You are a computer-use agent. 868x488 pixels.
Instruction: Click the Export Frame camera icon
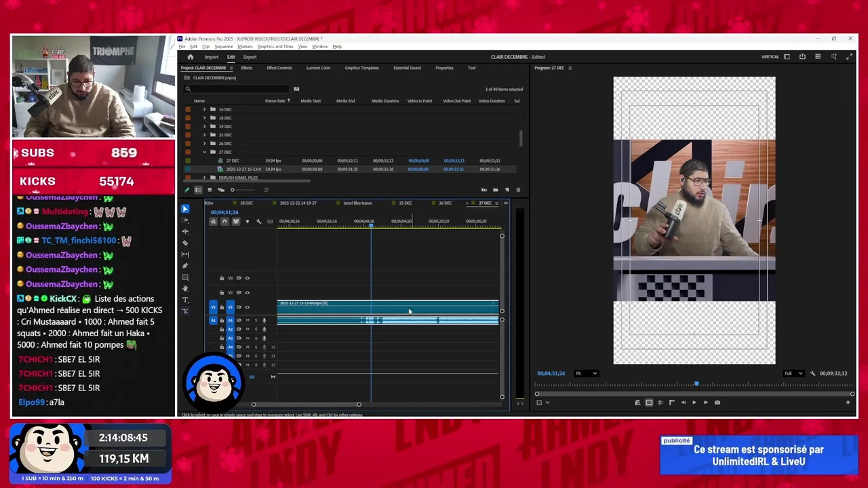click(x=717, y=403)
